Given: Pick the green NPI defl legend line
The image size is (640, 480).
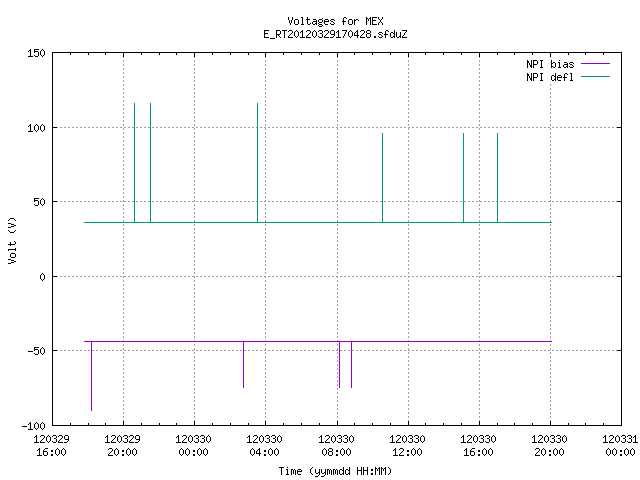Looking at the screenshot, I should [595, 77].
